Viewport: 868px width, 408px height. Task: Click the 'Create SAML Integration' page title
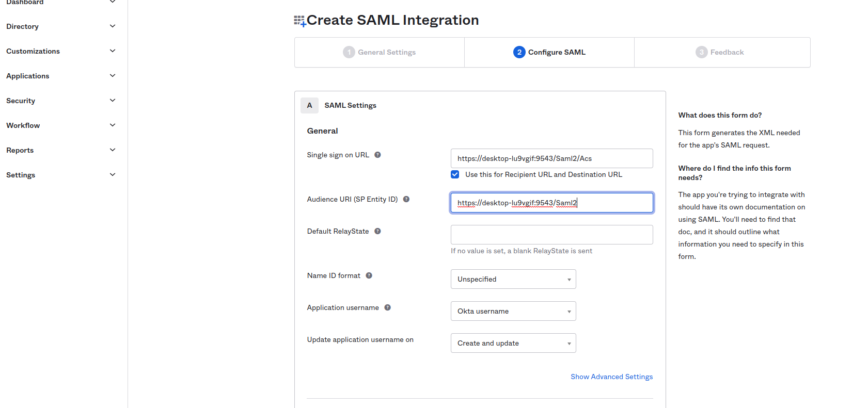392,20
